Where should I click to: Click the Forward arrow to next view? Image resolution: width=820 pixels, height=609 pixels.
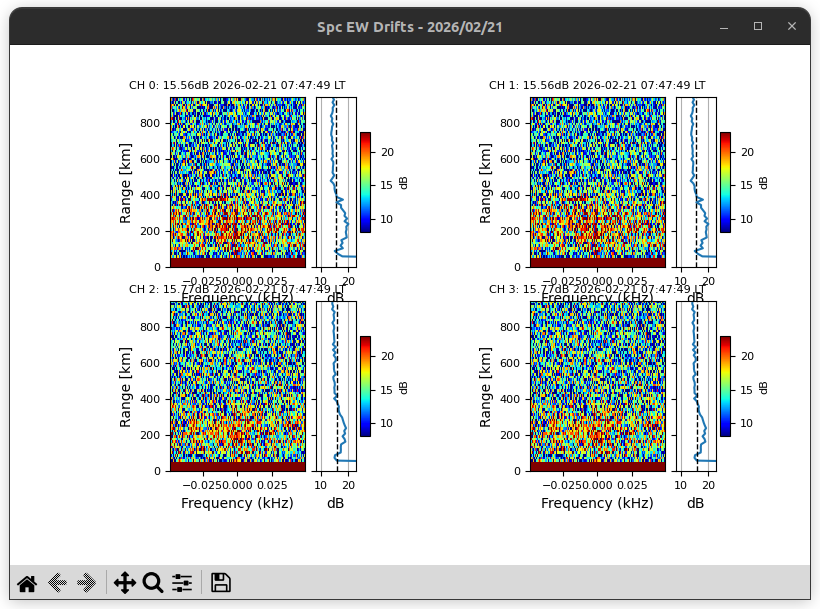point(87,582)
